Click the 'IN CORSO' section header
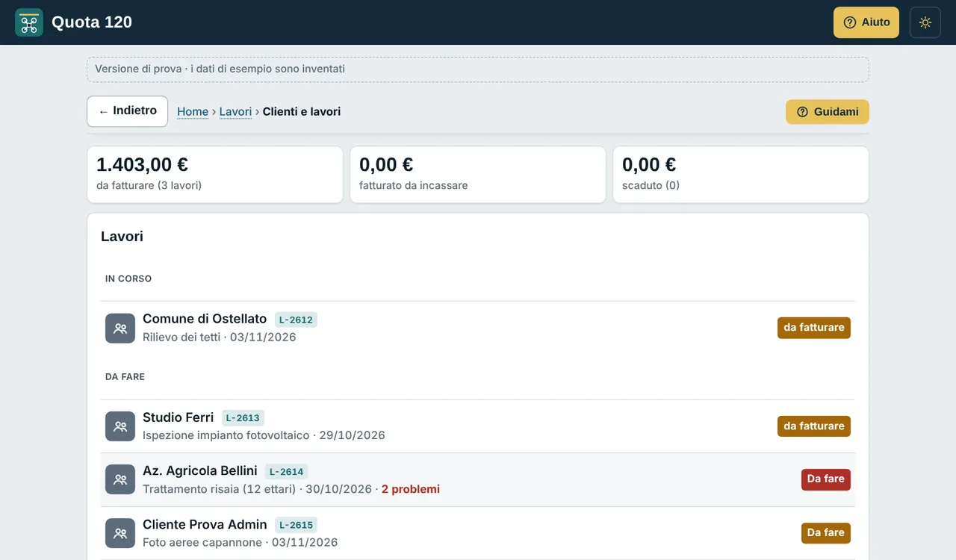The height and width of the screenshot is (560, 956). coord(128,279)
